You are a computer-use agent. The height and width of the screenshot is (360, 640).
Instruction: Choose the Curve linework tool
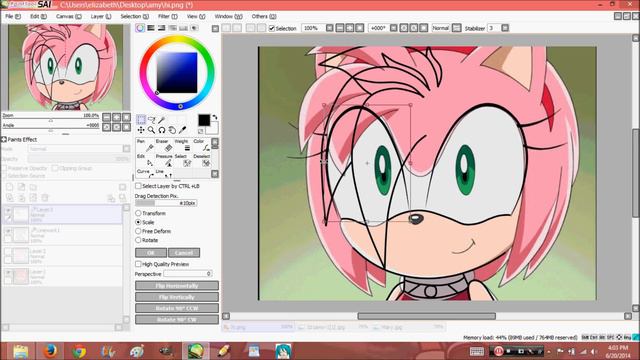point(146,173)
